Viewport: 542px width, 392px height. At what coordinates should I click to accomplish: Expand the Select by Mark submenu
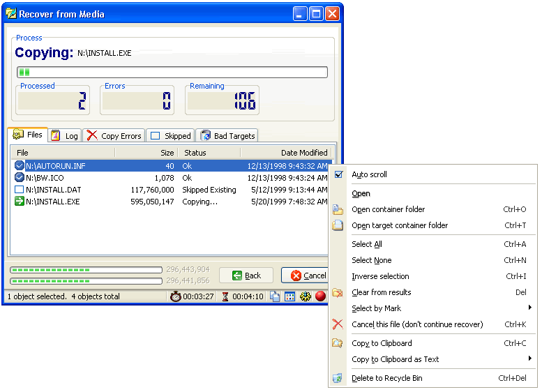pyautogui.click(x=432, y=308)
